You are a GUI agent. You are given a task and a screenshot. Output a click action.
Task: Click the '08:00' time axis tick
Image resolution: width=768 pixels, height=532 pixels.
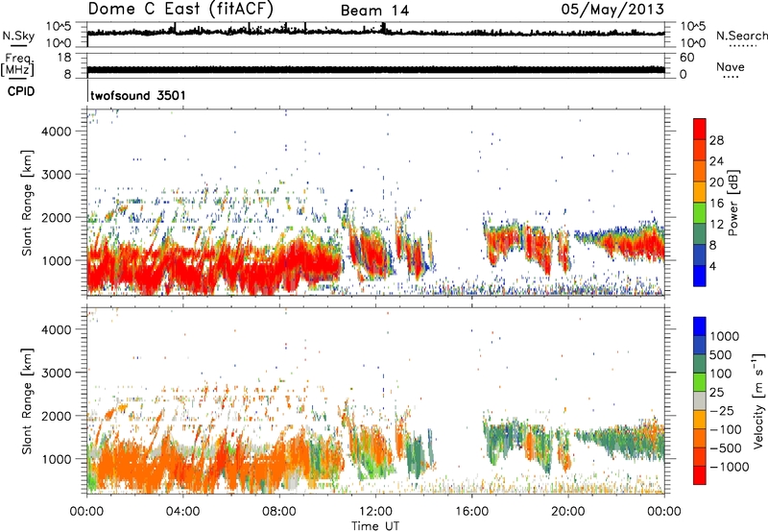click(x=279, y=512)
